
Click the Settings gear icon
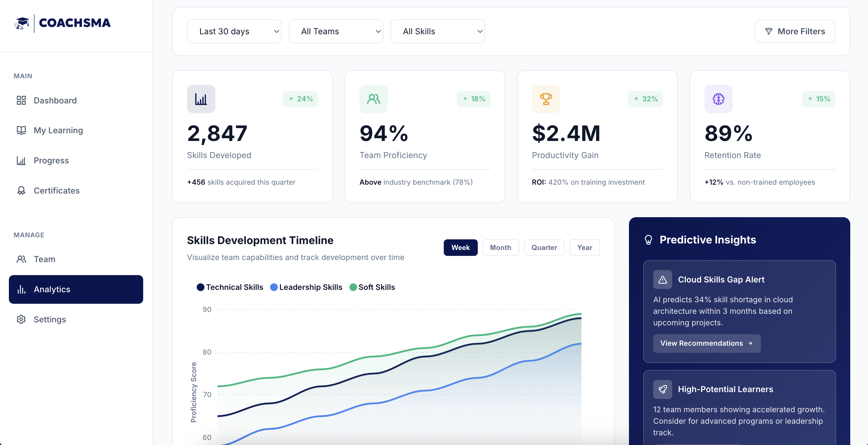[x=21, y=319]
